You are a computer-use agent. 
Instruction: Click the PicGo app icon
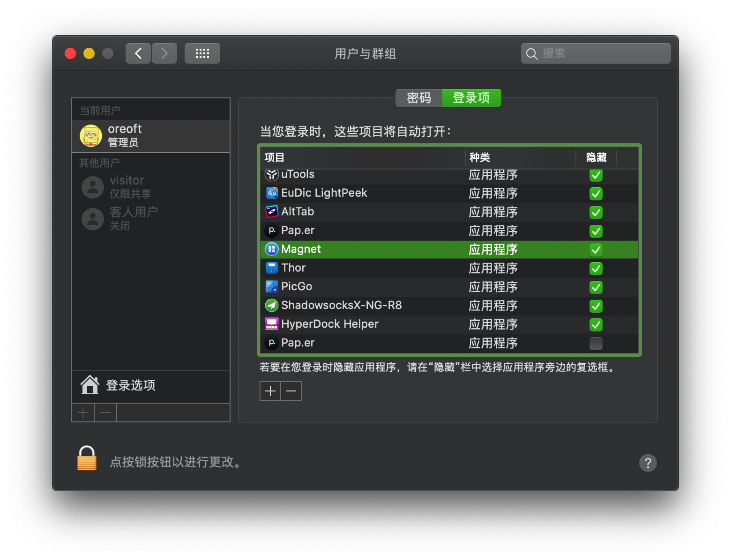point(272,287)
